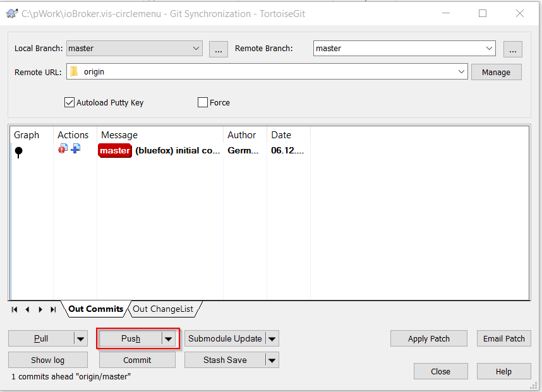Screen dimensions: 542x392
Task: Click the Graph column header
Action: tap(32, 135)
